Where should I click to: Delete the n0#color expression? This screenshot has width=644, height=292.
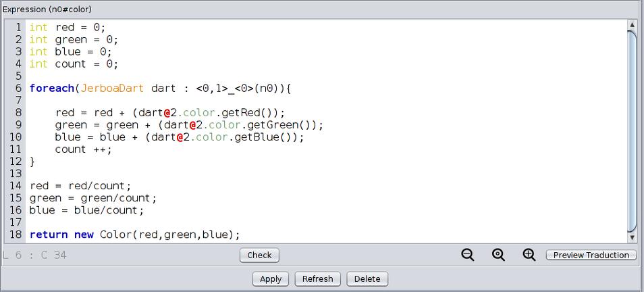pos(367,279)
